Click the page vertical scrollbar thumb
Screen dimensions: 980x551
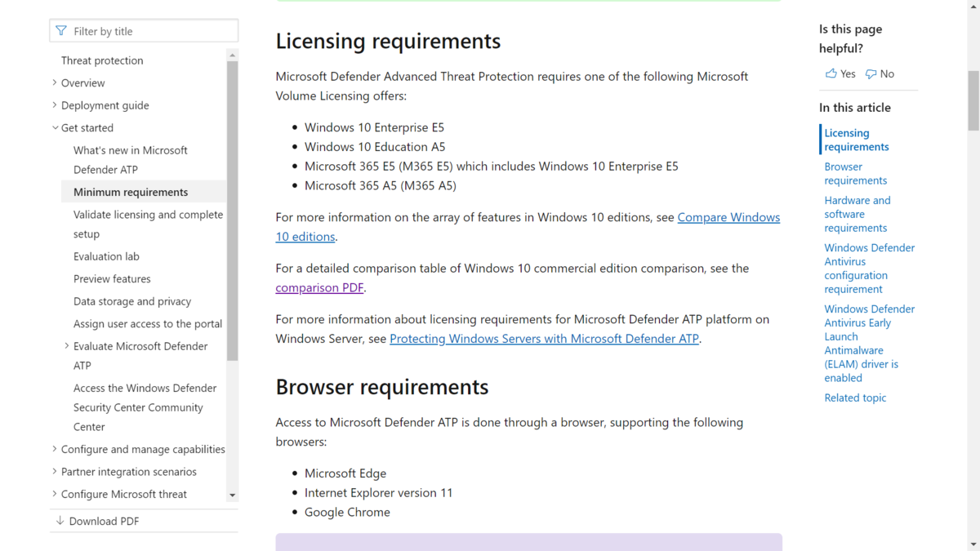[x=973, y=100]
